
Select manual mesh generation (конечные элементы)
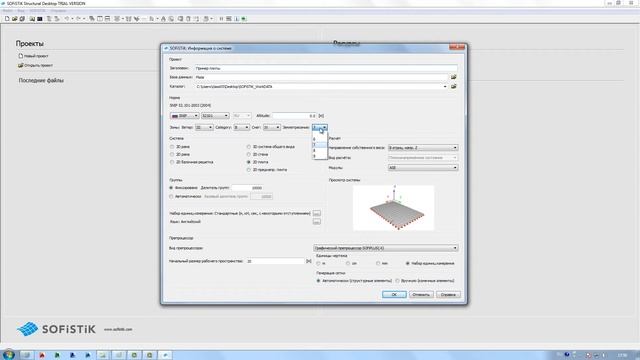pos(398,281)
